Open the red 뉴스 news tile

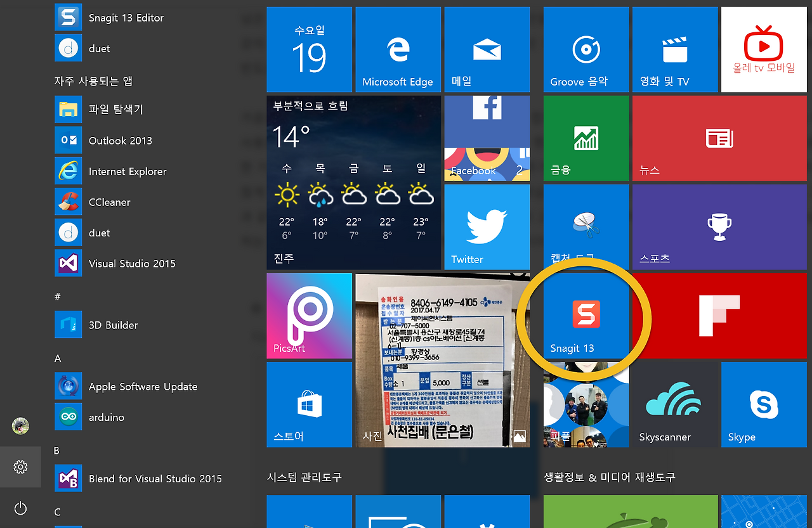tap(719, 138)
